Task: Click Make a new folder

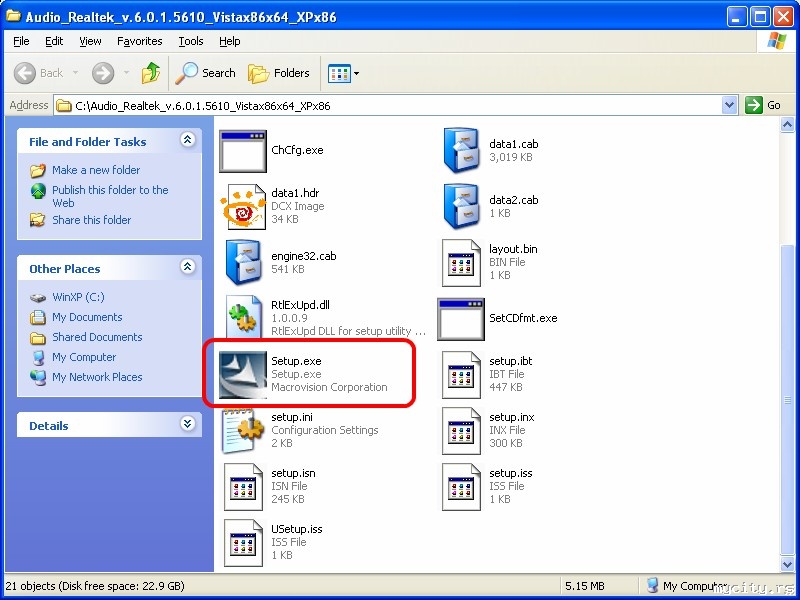Action: [96, 170]
